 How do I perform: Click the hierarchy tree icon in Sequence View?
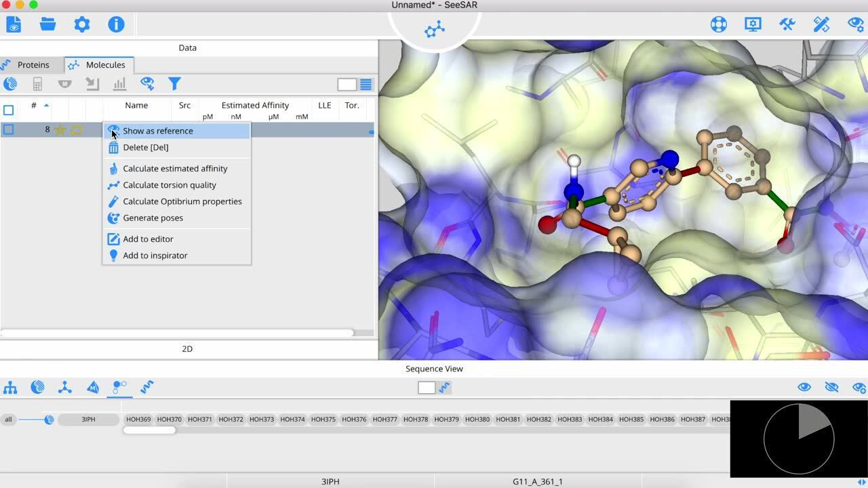(x=10, y=388)
